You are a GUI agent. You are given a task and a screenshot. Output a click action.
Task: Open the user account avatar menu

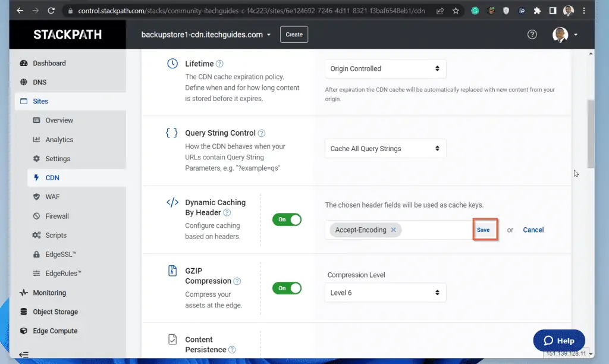[x=560, y=34]
